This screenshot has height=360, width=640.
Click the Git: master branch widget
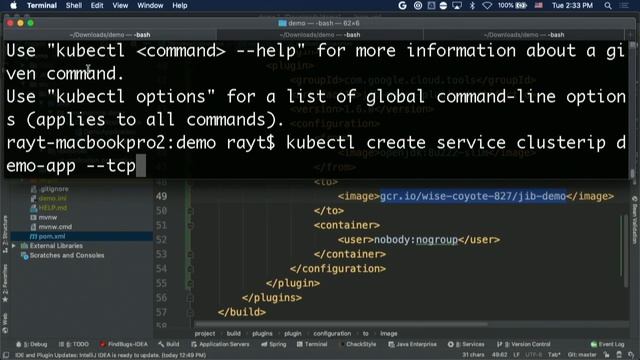[x=582, y=355]
